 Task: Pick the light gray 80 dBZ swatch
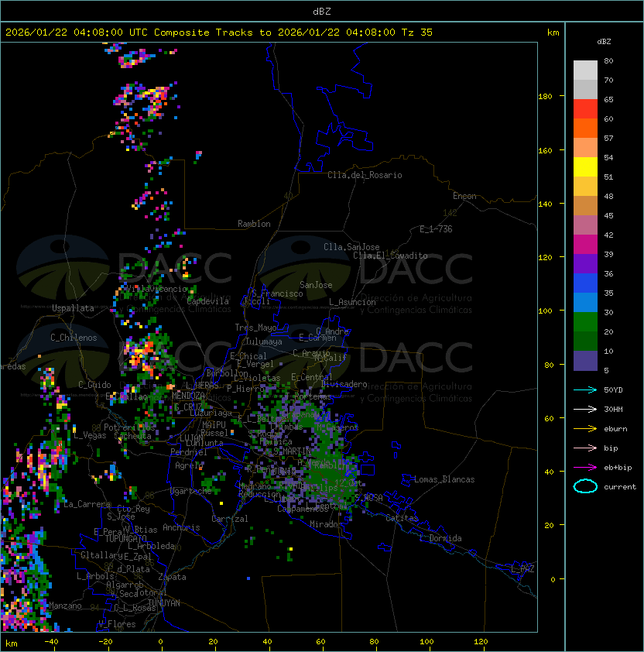tap(585, 70)
